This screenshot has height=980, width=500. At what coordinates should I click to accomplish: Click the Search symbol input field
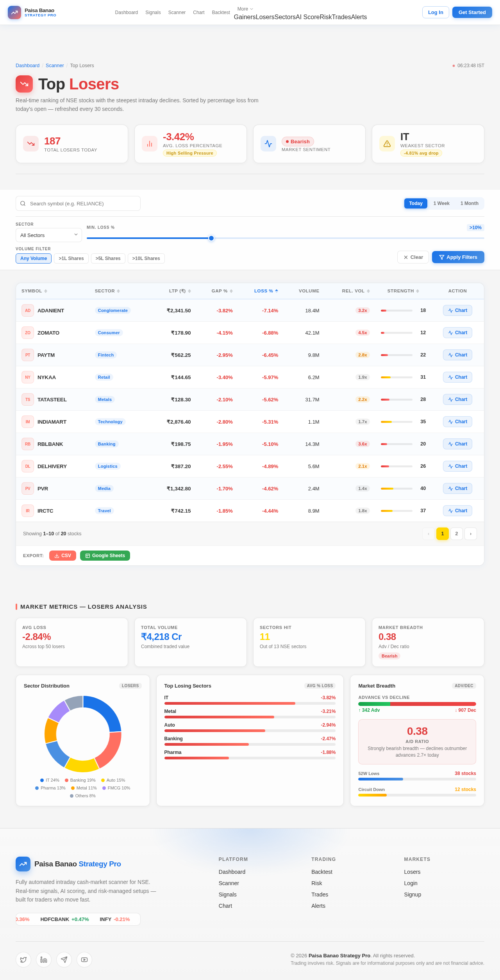78,203
